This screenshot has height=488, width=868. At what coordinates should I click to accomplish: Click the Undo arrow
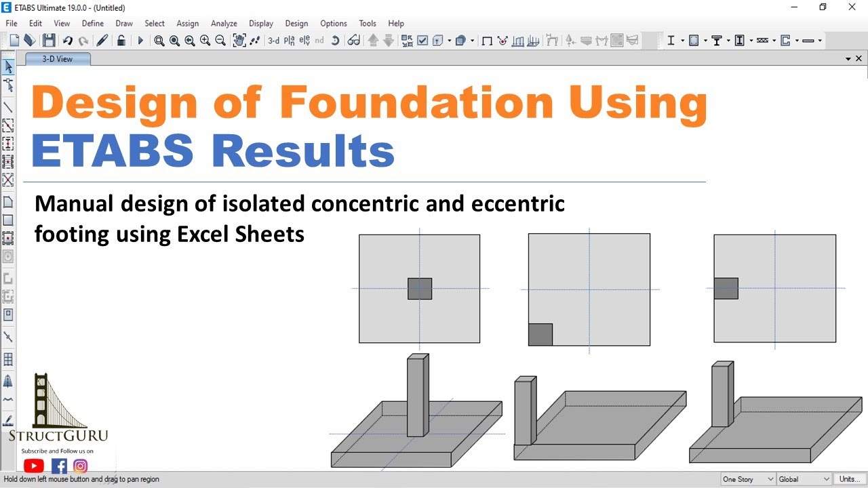pyautogui.click(x=68, y=41)
